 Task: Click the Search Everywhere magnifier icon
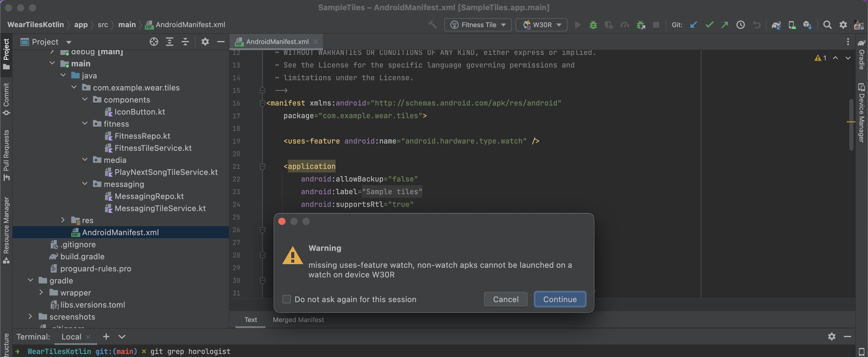(x=827, y=25)
